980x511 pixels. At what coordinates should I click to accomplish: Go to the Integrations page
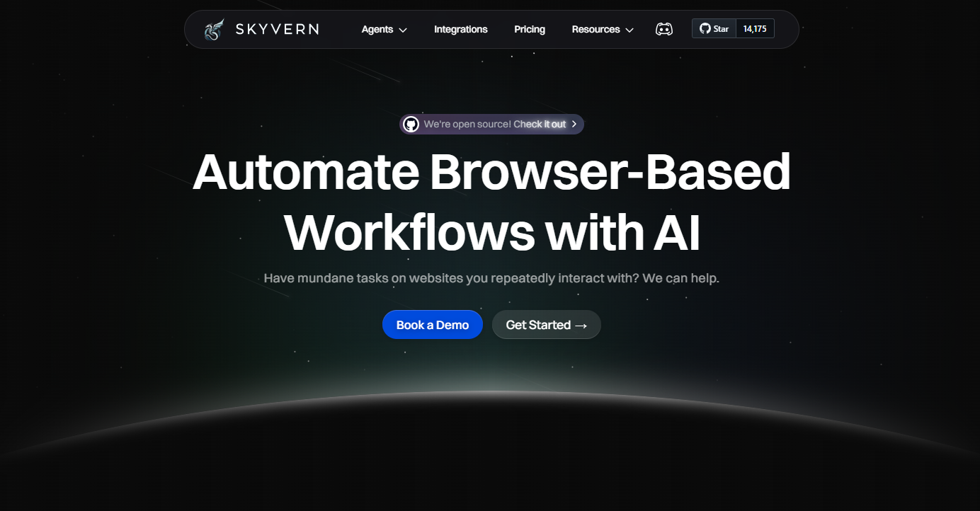460,29
